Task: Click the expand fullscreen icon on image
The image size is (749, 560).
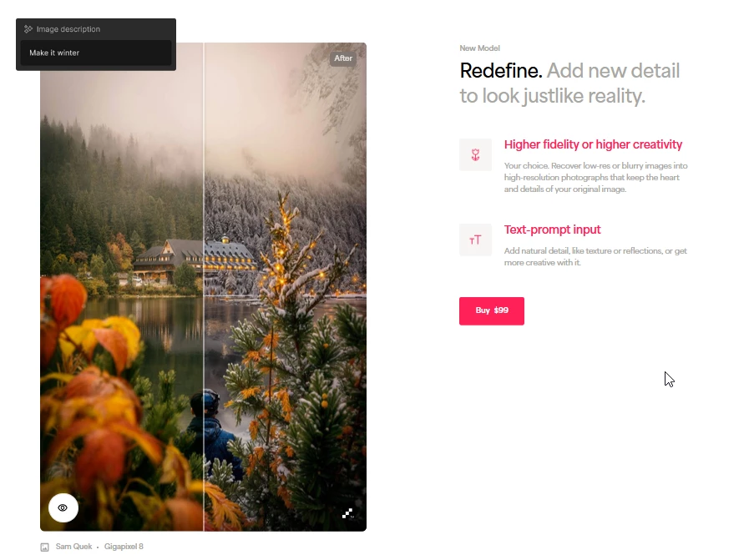Action: click(347, 514)
